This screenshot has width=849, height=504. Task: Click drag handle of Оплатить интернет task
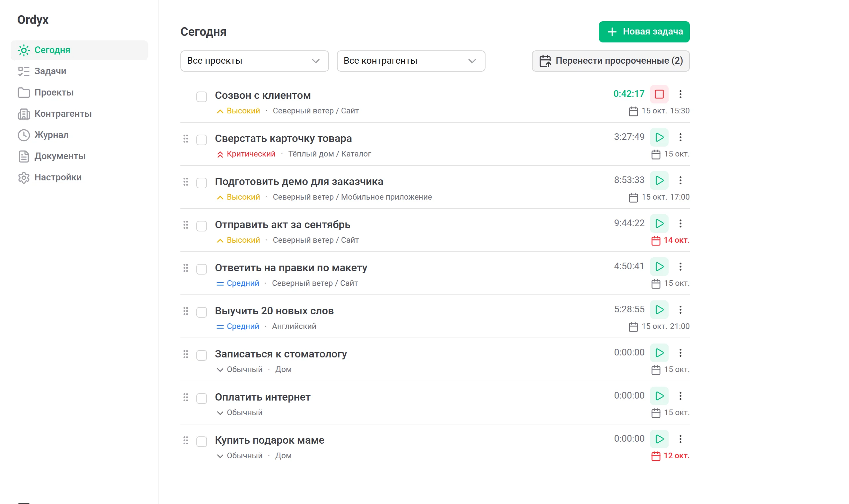(x=185, y=397)
